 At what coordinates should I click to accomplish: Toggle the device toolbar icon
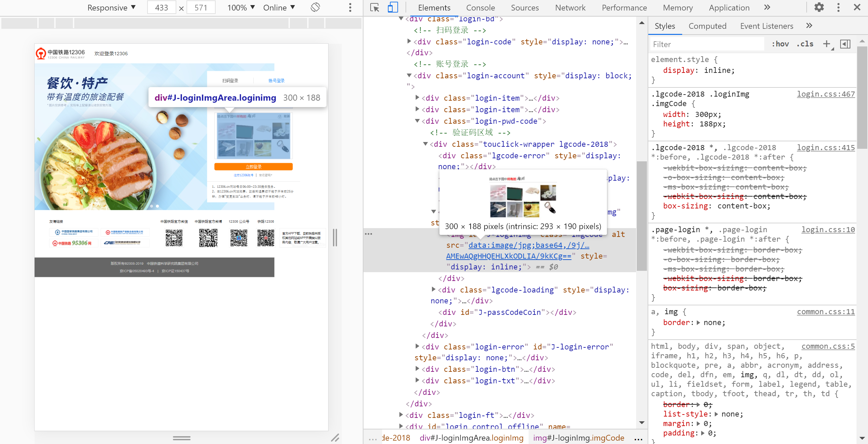pos(393,7)
